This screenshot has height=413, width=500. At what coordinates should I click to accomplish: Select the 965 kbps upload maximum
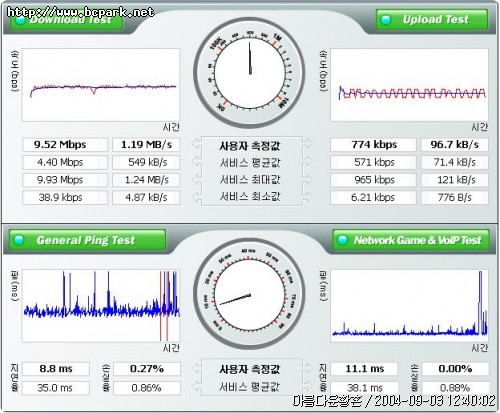click(x=373, y=180)
